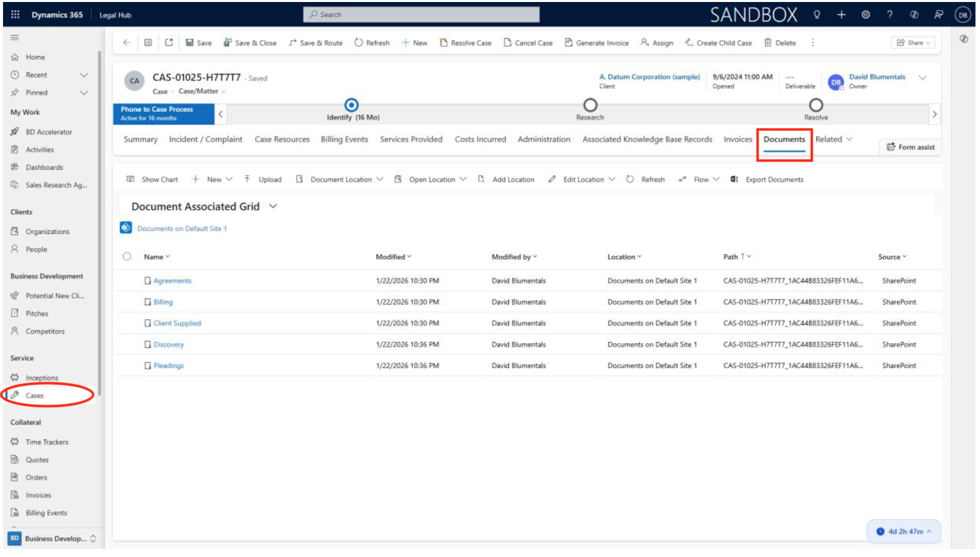
Task: Open the Summary tab
Action: click(x=141, y=139)
